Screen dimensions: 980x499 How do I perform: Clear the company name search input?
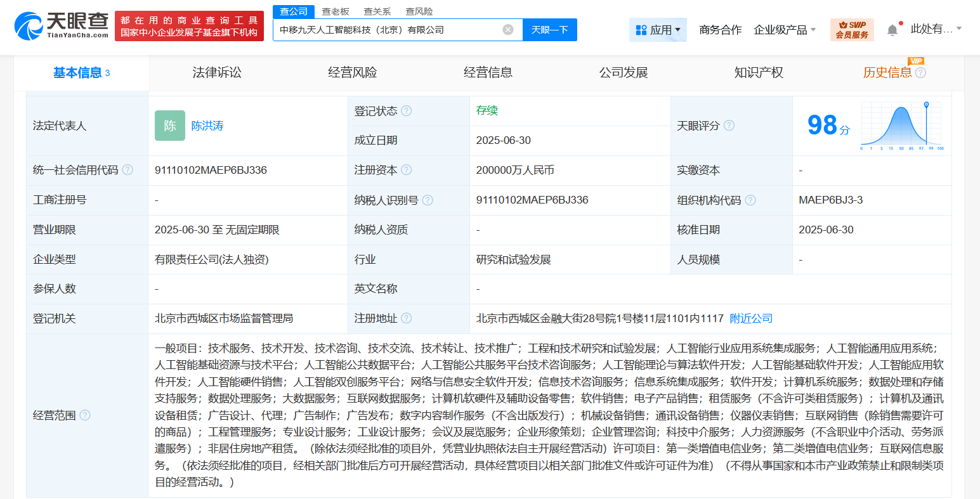point(506,30)
